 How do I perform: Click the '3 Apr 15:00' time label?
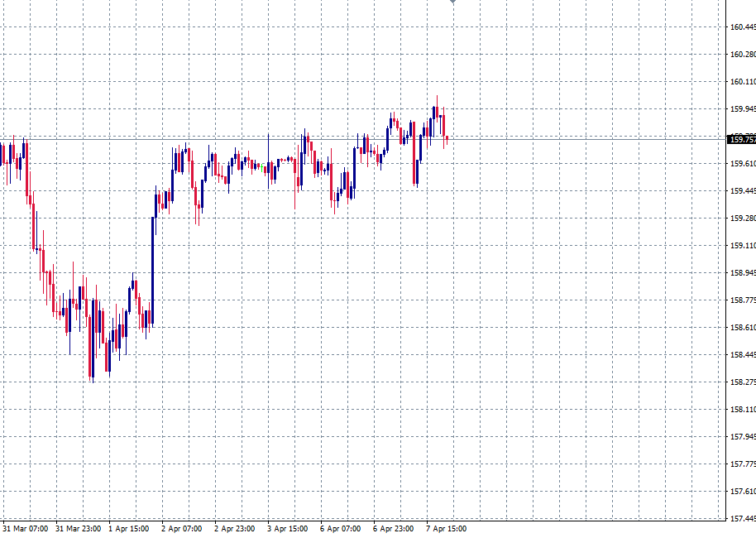[x=285, y=527]
